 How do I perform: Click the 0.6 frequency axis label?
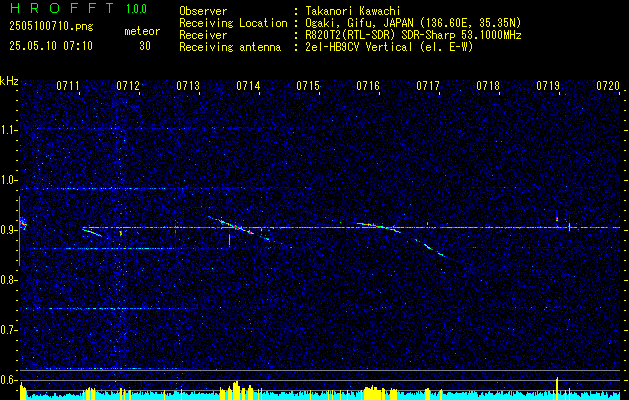point(9,380)
